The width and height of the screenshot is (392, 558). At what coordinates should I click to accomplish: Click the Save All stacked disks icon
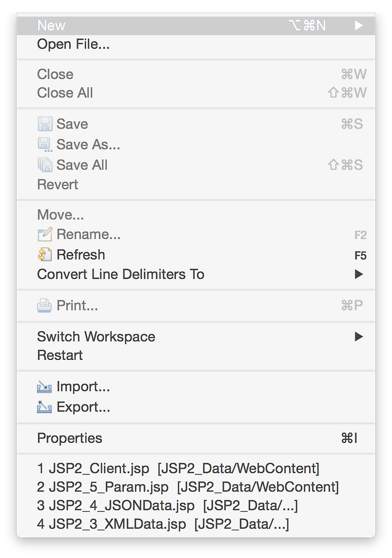(x=45, y=165)
